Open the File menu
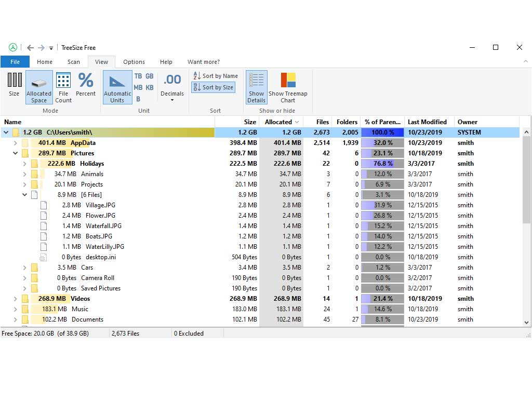The image size is (532, 399). click(x=15, y=62)
